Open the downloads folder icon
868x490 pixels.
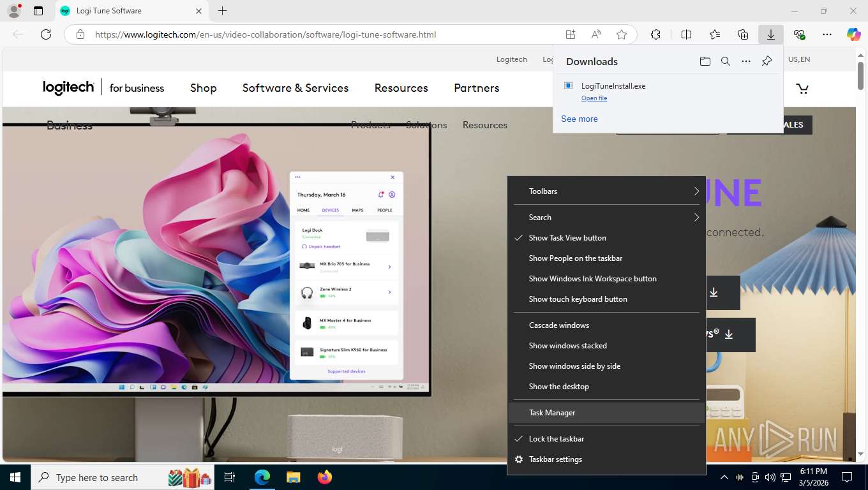(x=705, y=61)
